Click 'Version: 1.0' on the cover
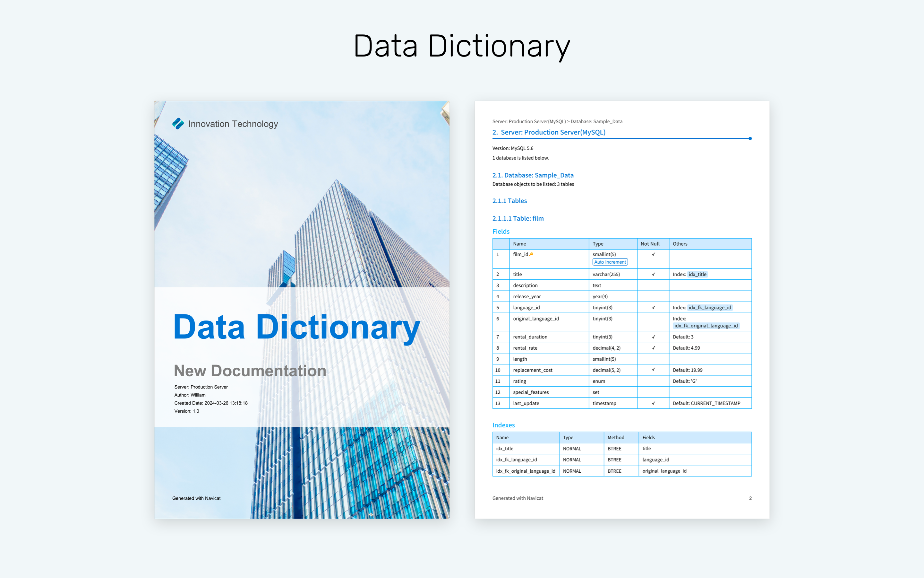 (x=186, y=411)
